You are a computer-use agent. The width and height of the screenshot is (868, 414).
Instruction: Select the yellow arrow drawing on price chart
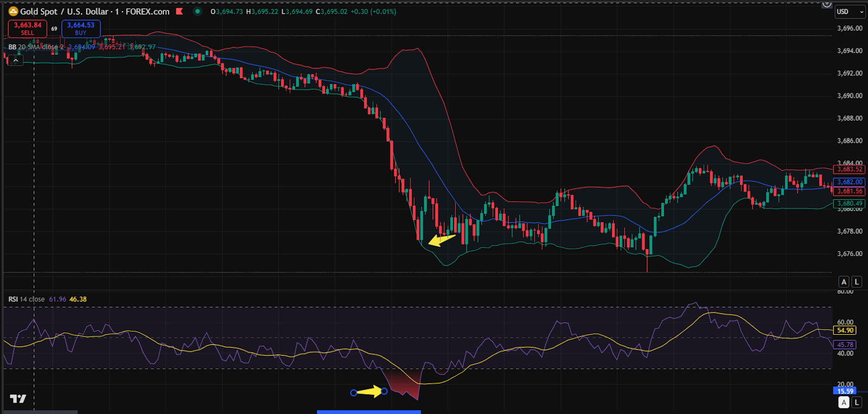[x=442, y=239]
